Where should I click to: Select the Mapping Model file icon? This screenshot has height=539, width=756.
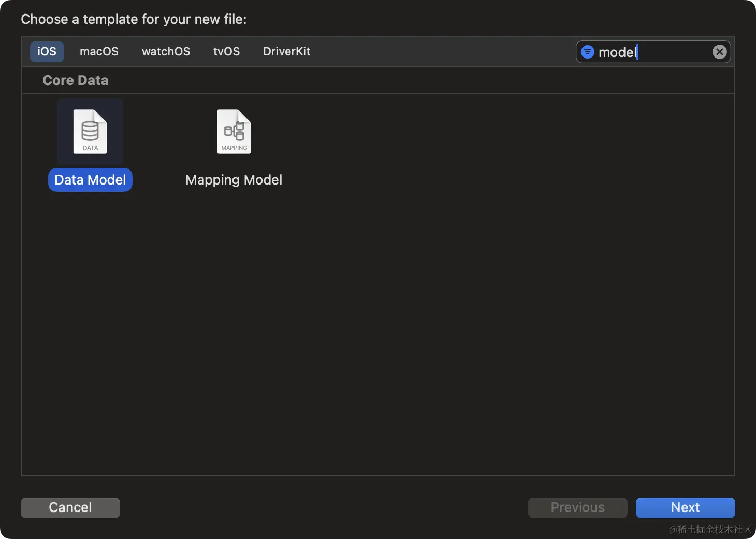coord(234,132)
